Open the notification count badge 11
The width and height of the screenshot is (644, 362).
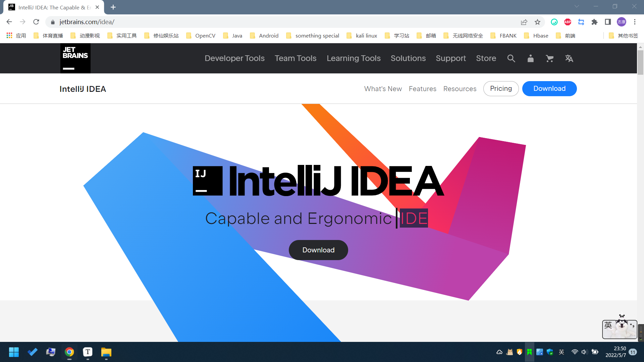[x=633, y=352]
